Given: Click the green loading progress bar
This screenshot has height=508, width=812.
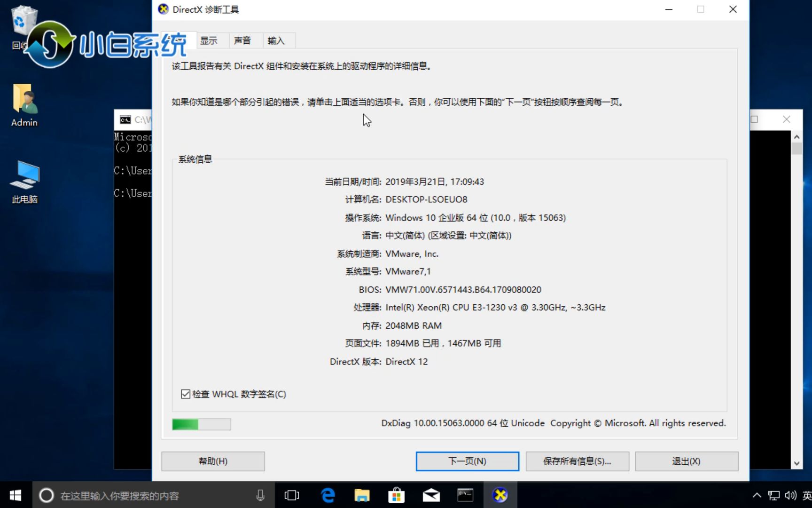Looking at the screenshot, I should (x=201, y=424).
